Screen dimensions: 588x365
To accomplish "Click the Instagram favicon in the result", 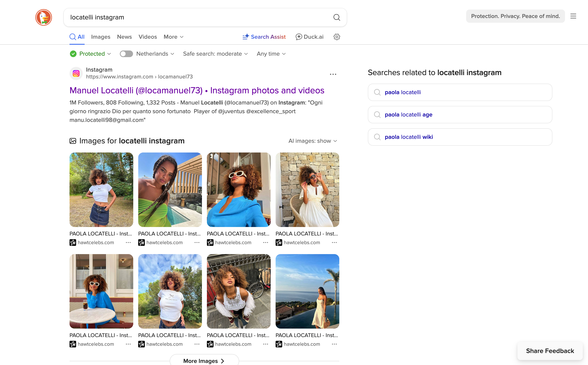I will point(76,73).
